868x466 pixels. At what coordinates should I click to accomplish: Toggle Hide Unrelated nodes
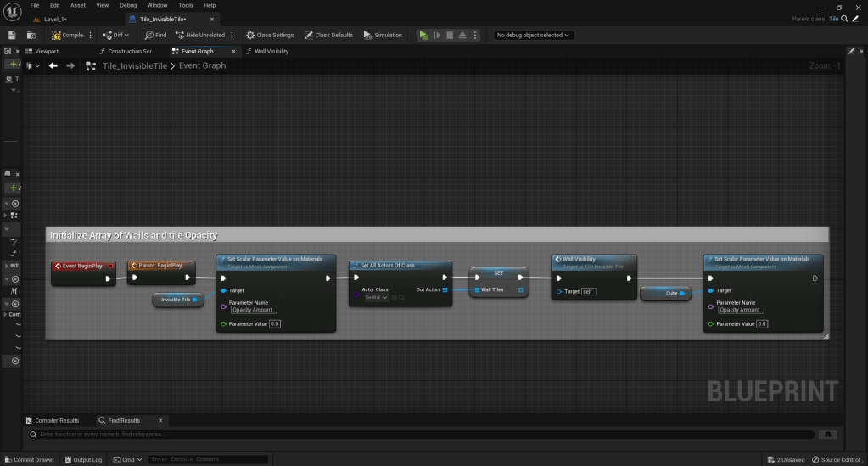200,35
